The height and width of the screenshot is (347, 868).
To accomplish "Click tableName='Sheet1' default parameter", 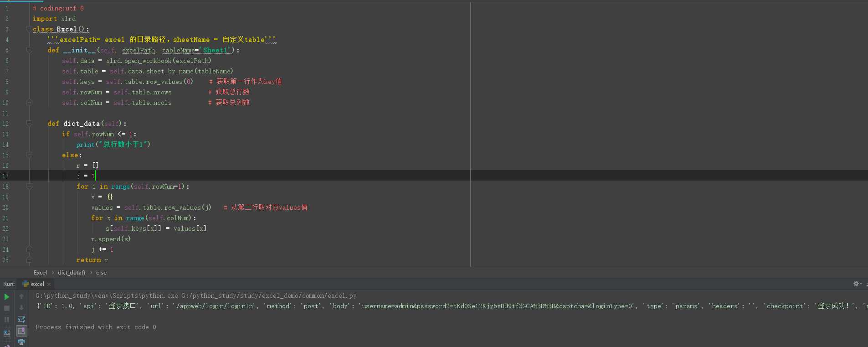I will tap(198, 50).
